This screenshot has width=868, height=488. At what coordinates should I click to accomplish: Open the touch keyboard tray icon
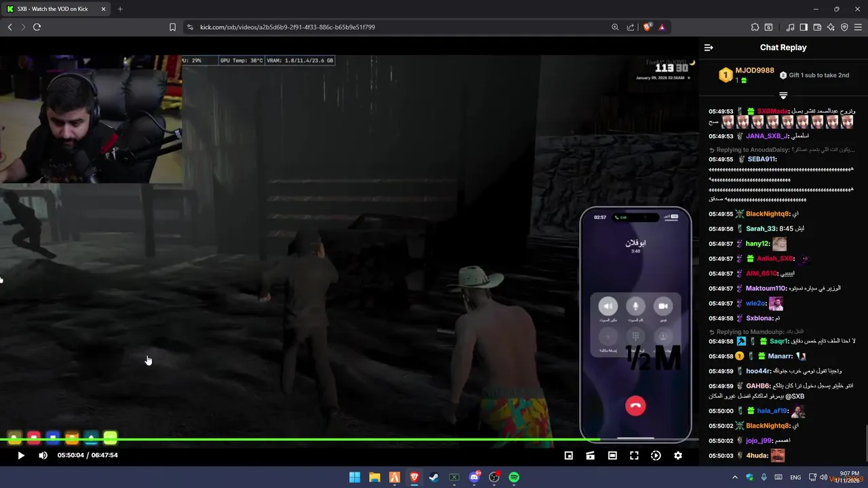[778, 477]
